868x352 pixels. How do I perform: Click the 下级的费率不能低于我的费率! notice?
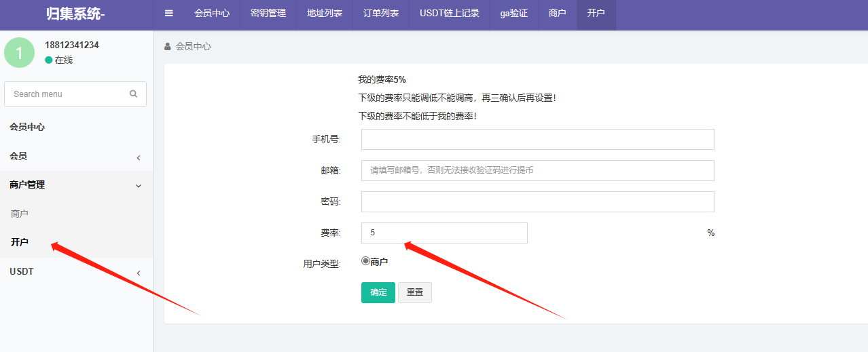pos(417,116)
